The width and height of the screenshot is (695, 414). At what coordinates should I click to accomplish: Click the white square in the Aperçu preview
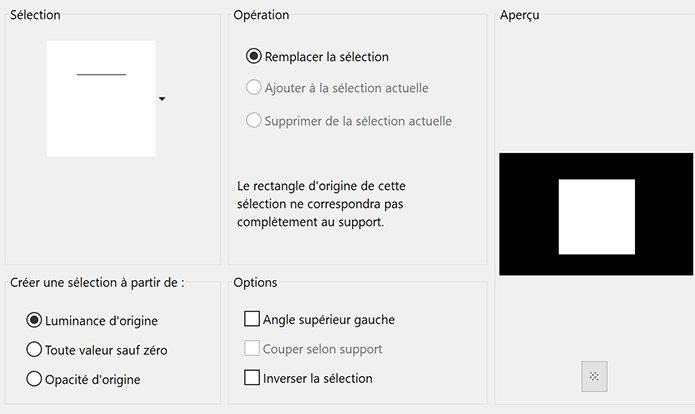click(x=596, y=217)
